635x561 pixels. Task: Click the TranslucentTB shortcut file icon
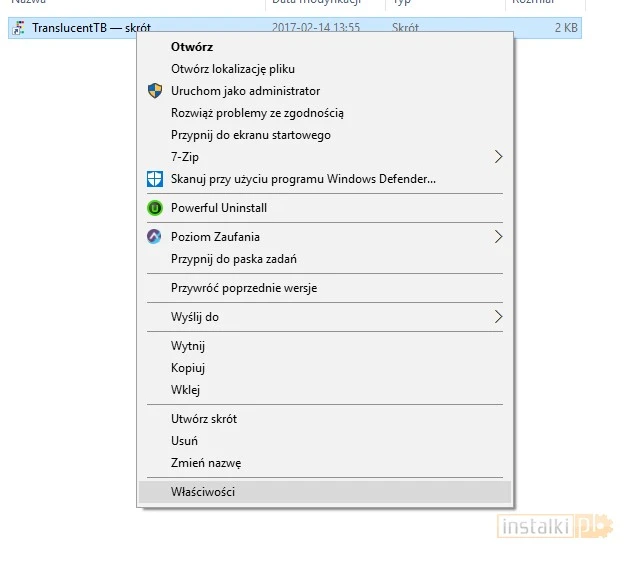[x=18, y=28]
